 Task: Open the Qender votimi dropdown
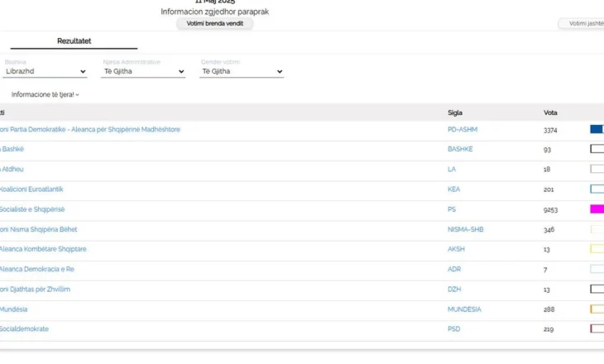click(x=242, y=72)
